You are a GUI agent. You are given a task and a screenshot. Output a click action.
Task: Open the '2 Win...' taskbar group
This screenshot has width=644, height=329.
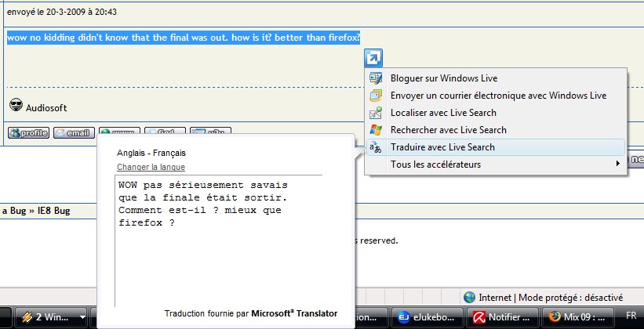(50, 317)
